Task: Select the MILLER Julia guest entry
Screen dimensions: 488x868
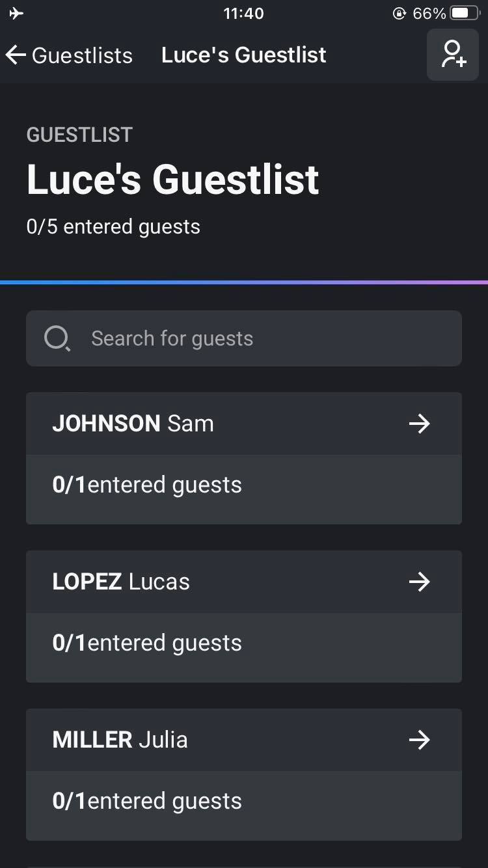Action: (244, 740)
